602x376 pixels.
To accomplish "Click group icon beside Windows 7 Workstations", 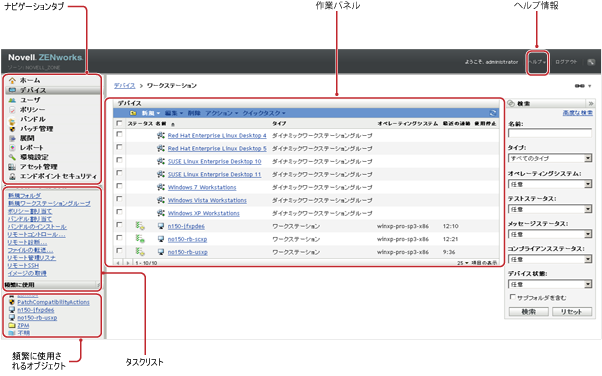I will (161, 187).
